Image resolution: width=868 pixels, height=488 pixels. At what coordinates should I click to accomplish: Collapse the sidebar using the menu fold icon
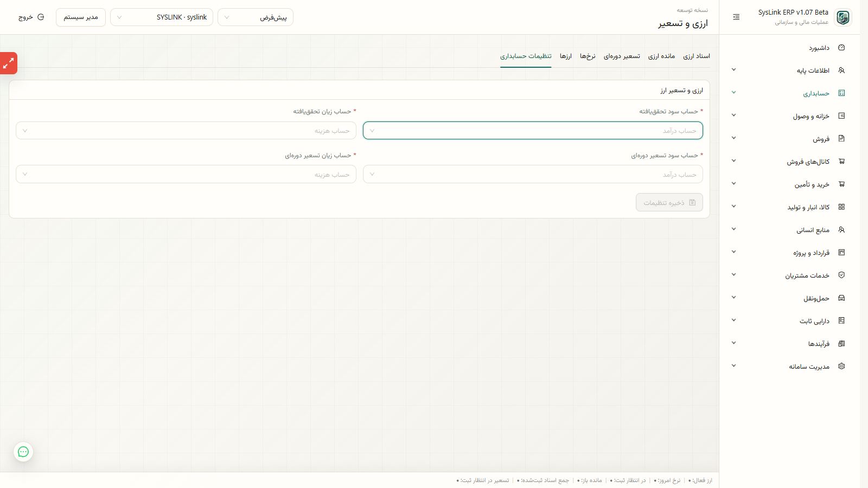tap(736, 17)
